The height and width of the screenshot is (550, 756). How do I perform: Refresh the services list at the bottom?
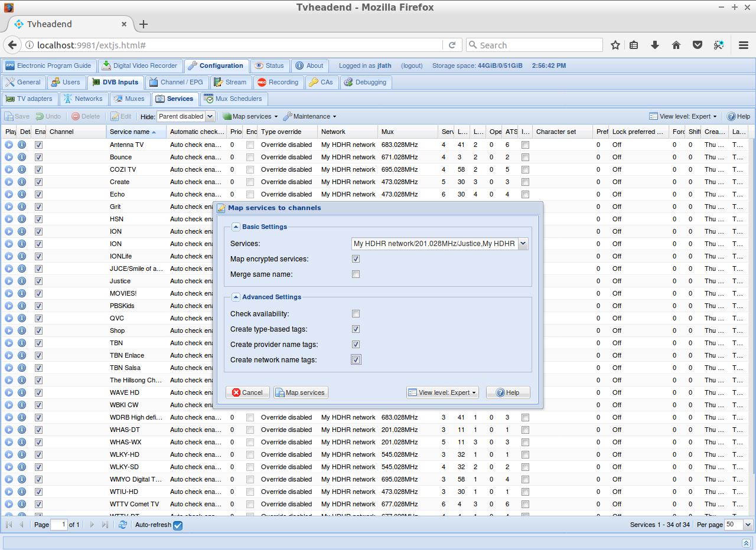(123, 525)
